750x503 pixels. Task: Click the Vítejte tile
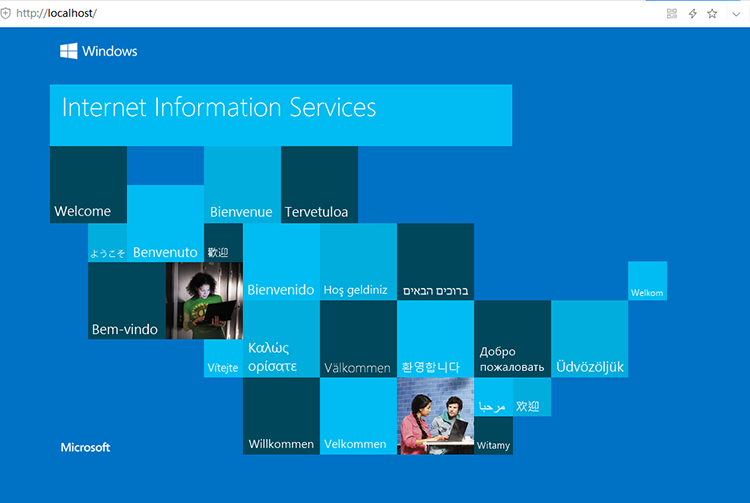(223, 358)
